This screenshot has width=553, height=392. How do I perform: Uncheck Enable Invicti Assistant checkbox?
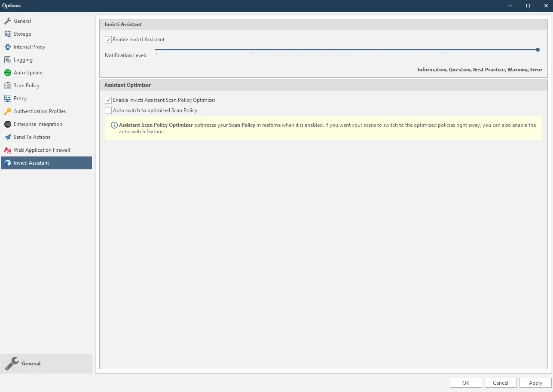pyautogui.click(x=108, y=40)
